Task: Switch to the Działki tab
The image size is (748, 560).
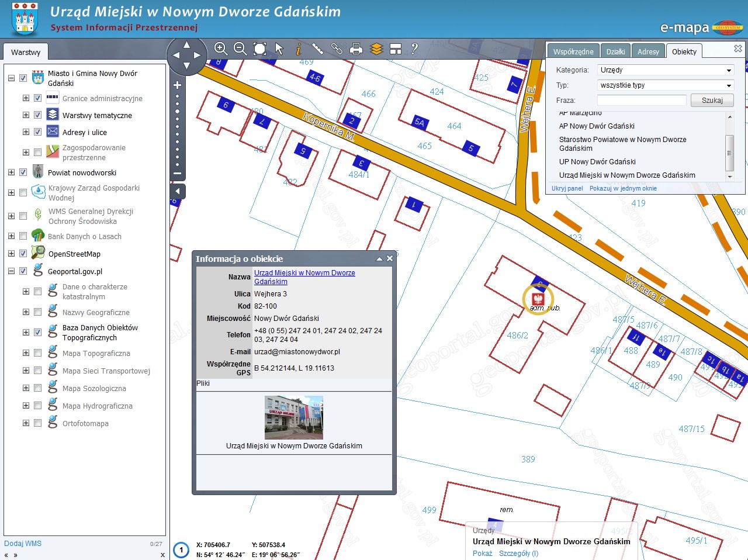Action: point(615,51)
